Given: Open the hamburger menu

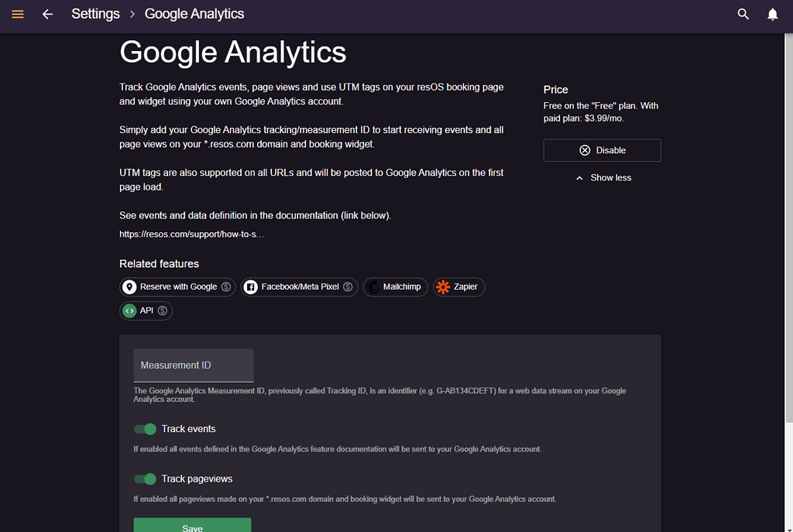Looking at the screenshot, I should (x=18, y=14).
